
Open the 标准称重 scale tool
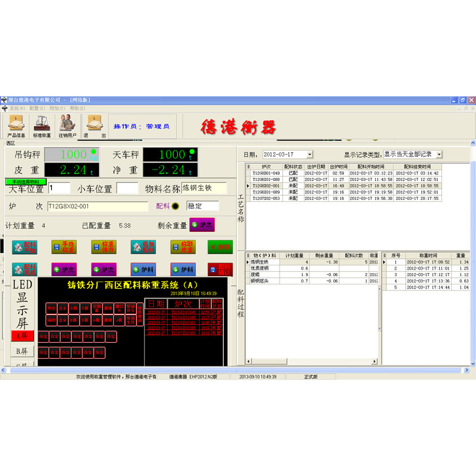pos(42,126)
